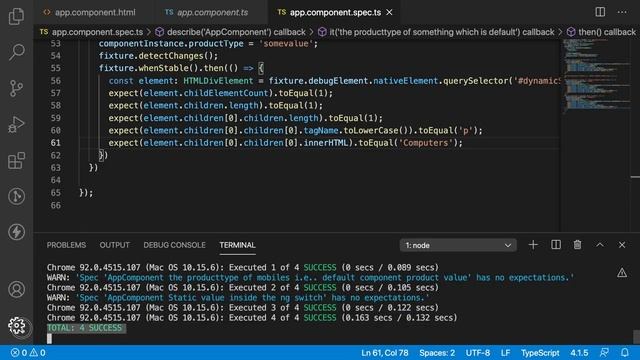Viewport: 640px width, 360px height.
Task: Click 'Executed 4 of 4' terminal line
Action: 252,318
